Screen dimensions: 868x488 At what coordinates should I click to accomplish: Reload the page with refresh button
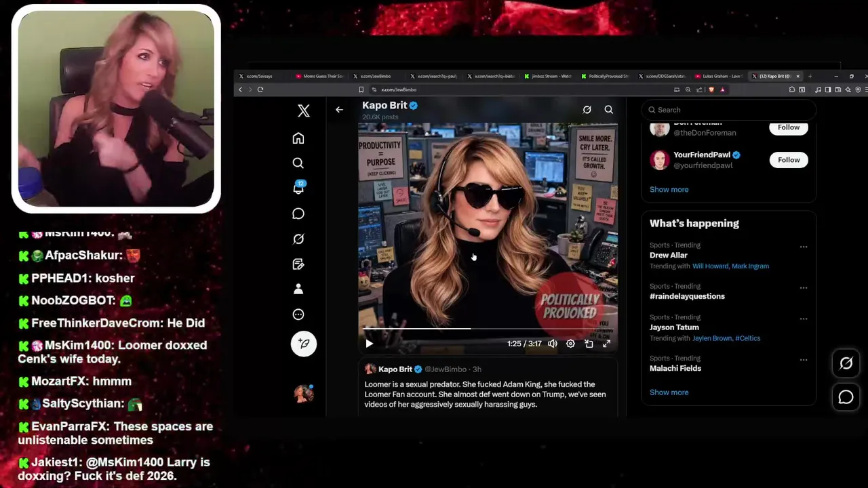click(260, 89)
